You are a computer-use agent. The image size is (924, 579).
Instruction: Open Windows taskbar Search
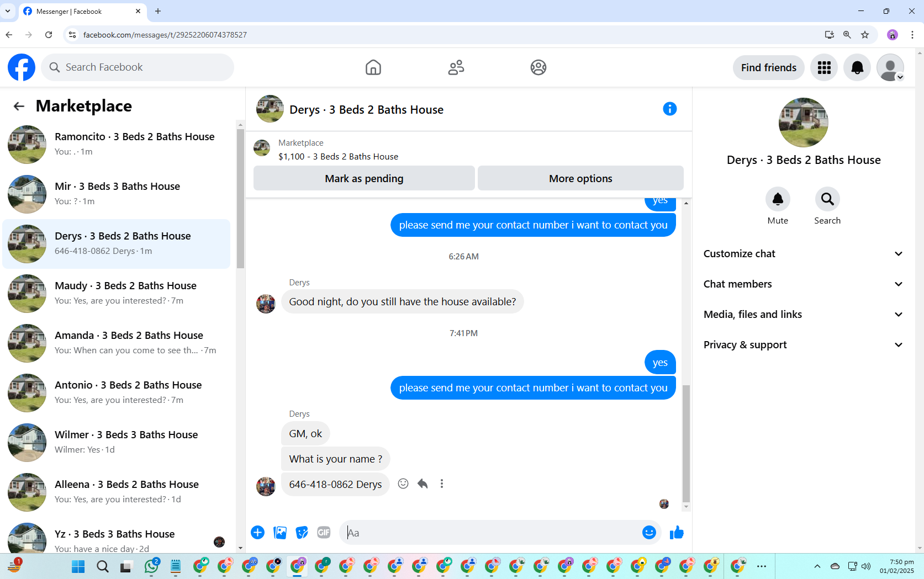[103, 566]
